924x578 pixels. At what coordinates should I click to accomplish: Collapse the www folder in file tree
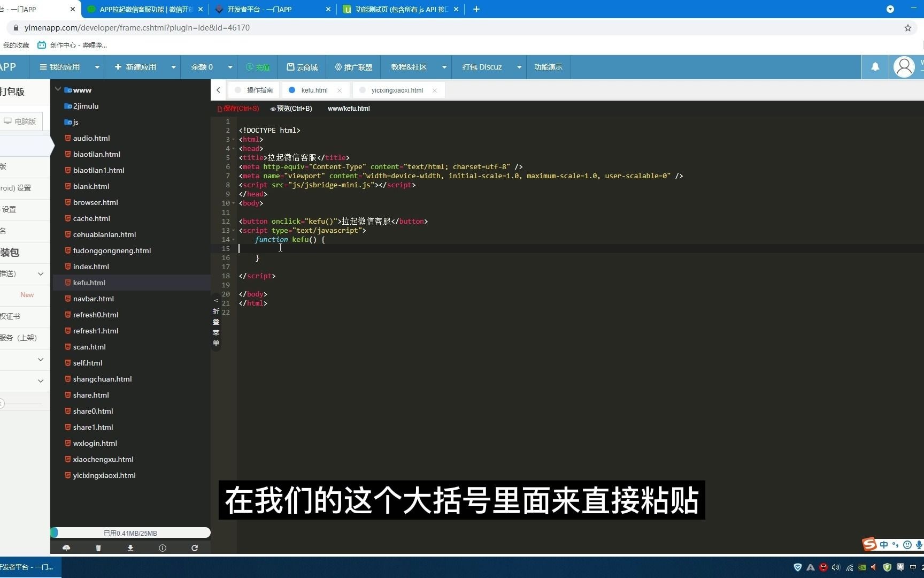[x=58, y=90]
